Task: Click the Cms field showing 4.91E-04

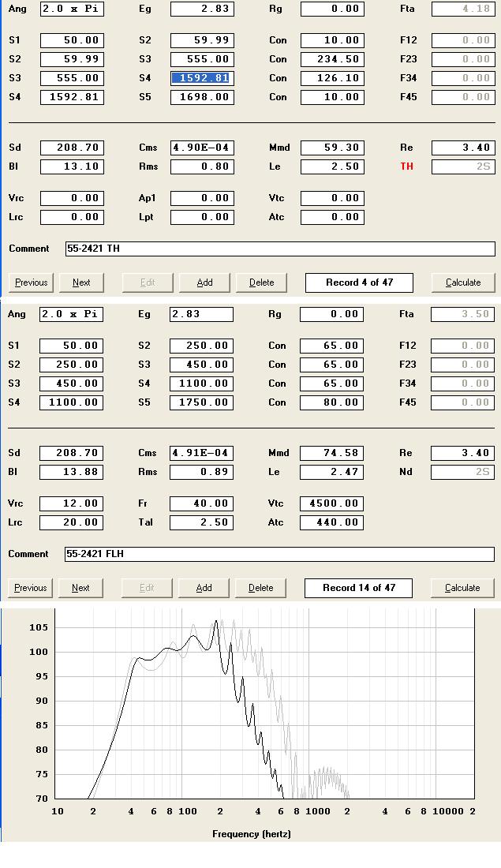Action: [201, 454]
